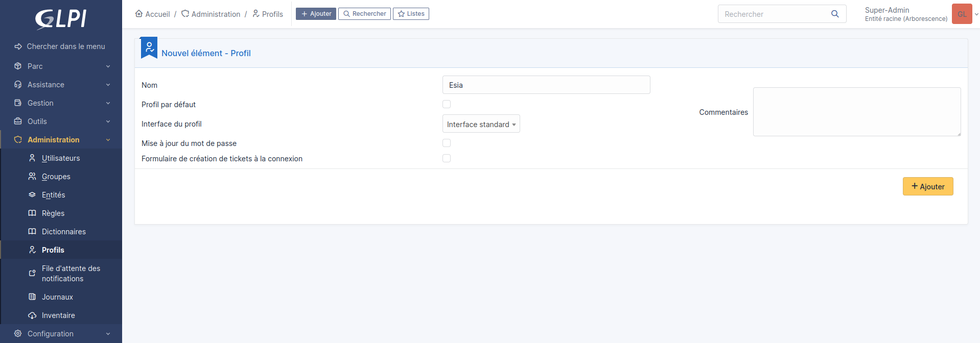Expand the Configuration sidebar menu
This screenshot has width=980, height=343.
(61, 334)
